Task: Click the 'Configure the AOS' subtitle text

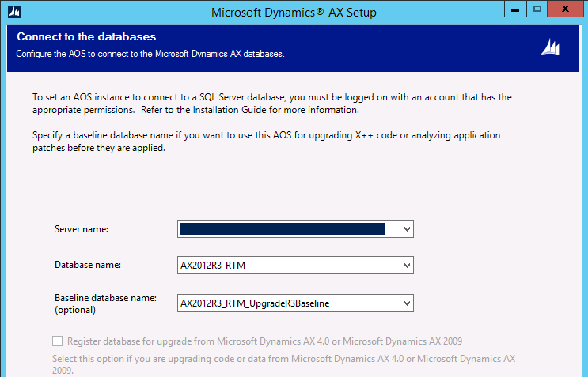Action: [150, 54]
